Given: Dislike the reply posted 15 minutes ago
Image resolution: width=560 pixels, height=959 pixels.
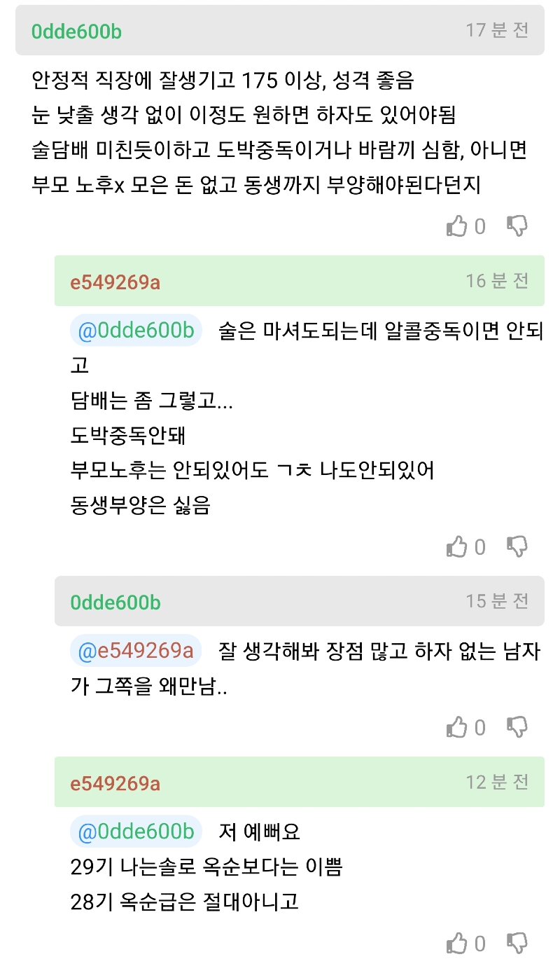Looking at the screenshot, I should [517, 727].
